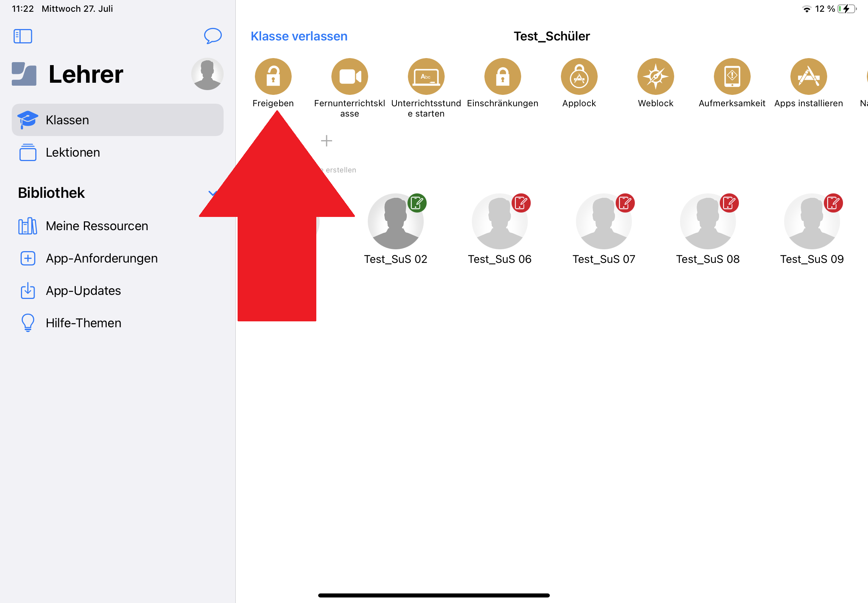Tap the Freigeben unlock icon

(x=273, y=76)
